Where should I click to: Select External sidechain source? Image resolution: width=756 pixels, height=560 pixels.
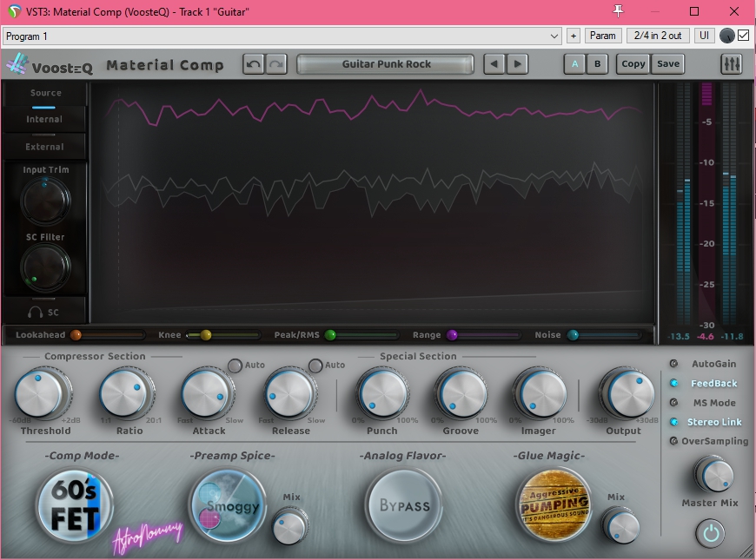pos(43,147)
